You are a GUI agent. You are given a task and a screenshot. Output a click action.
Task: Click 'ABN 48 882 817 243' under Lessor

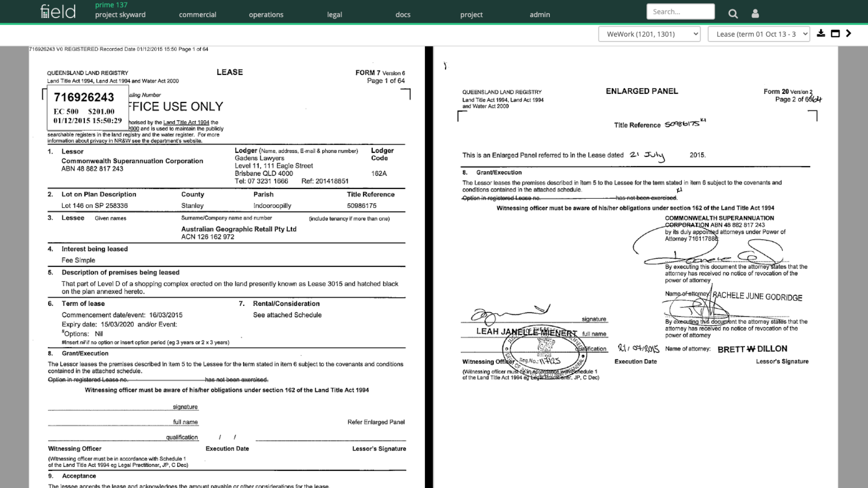(92, 169)
